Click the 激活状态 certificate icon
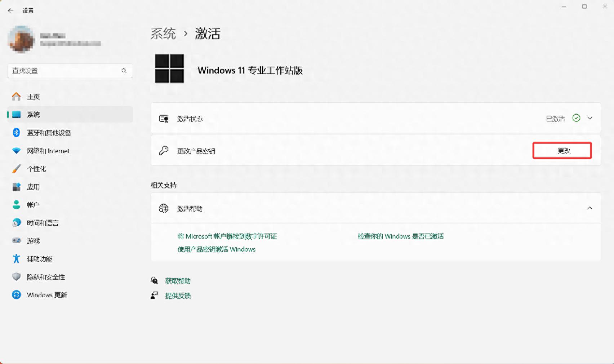Screen dimensions: 614x364 164,119
